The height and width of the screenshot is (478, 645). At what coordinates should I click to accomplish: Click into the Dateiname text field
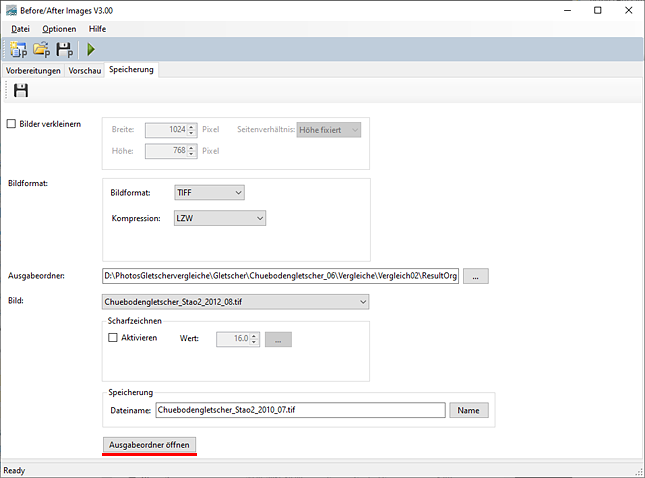click(300, 410)
